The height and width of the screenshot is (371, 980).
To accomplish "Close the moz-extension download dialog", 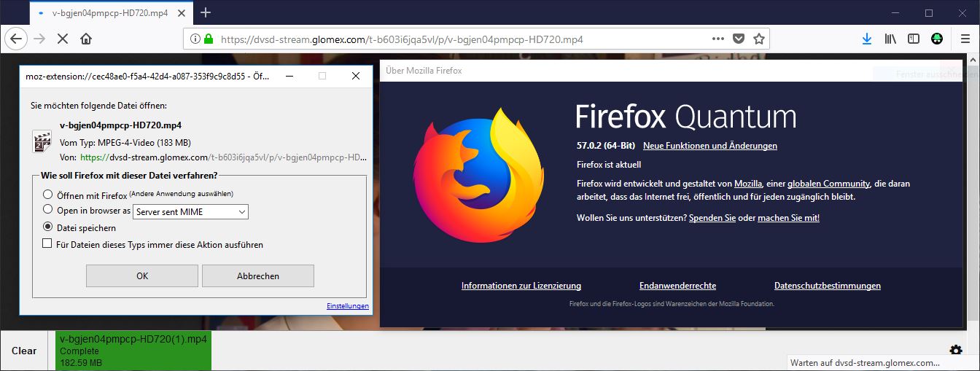I will 356,76.
